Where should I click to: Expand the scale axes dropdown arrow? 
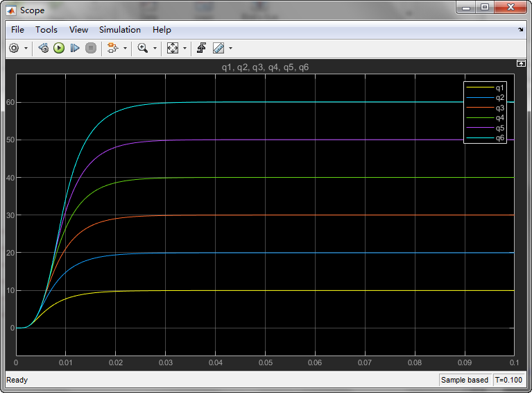[x=185, y=48]
